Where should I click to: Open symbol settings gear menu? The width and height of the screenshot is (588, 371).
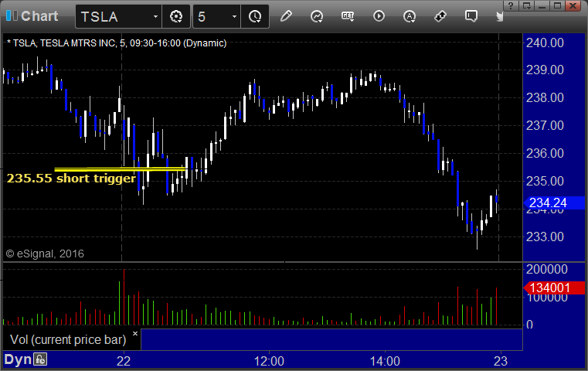click(x=176, y=16)
